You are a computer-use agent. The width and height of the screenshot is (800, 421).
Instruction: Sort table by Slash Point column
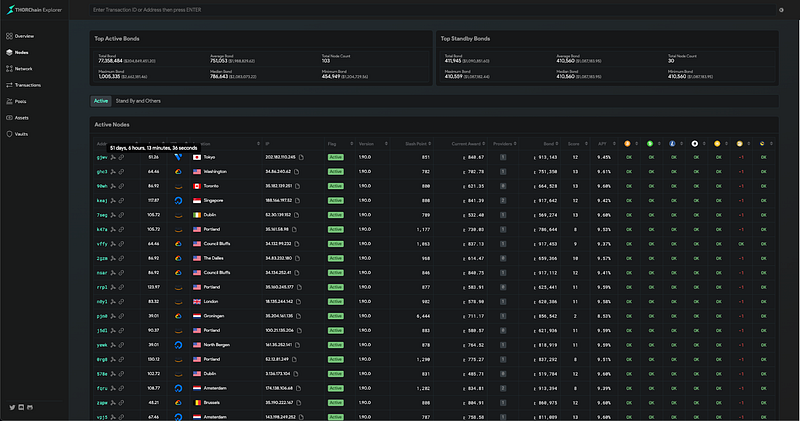coord(430,144)
